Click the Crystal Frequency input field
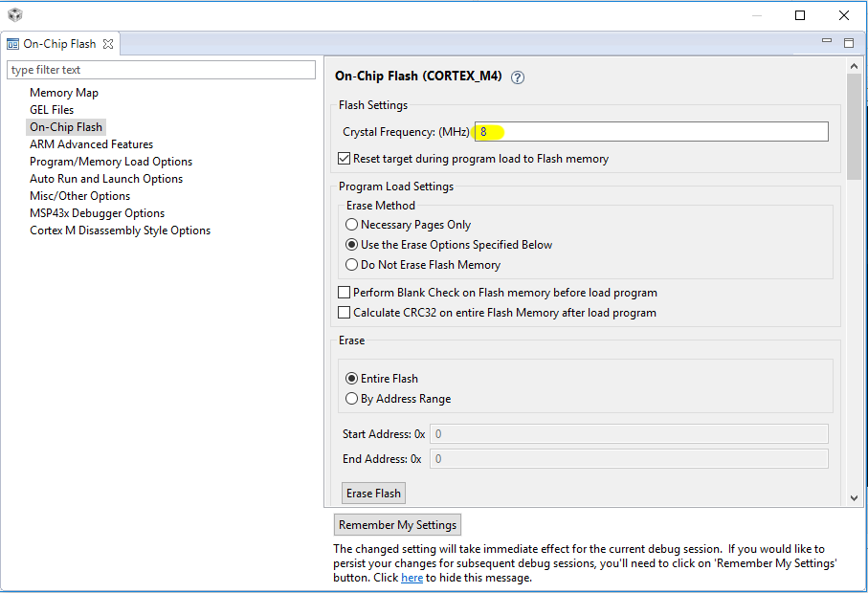 [652, 132]
